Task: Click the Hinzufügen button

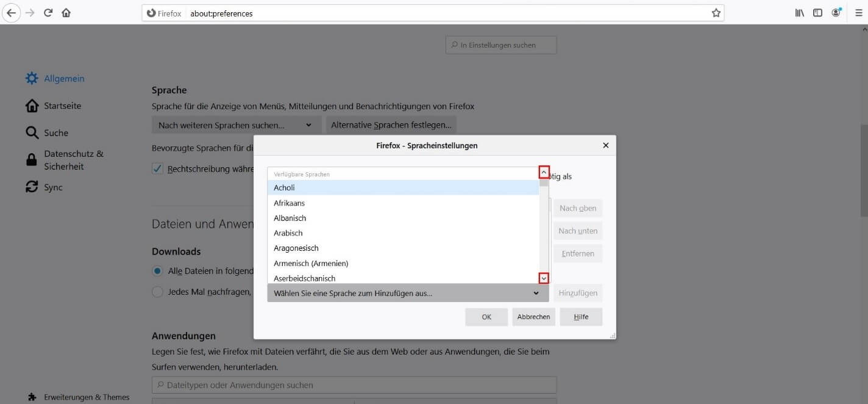Action: tap(578, 293)
